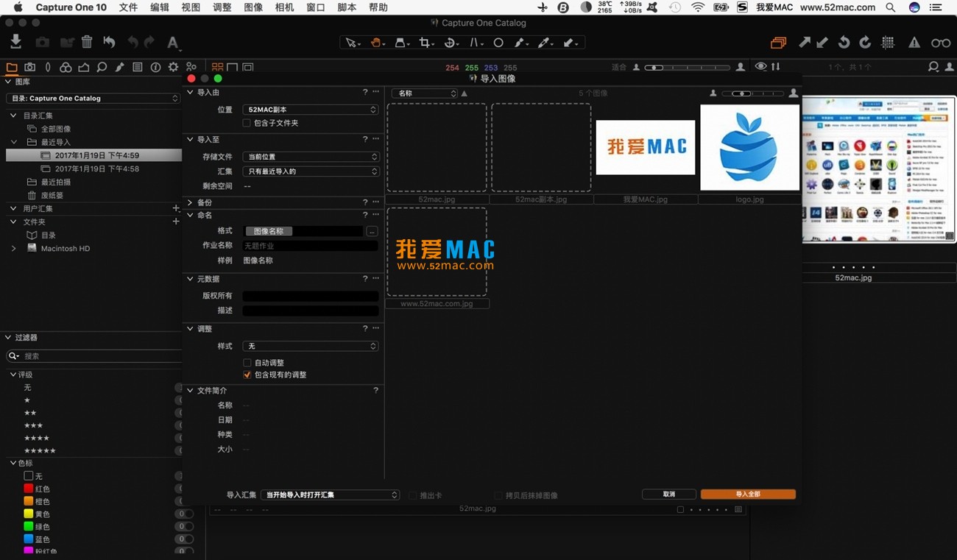Click the 搜索 filter search field
Image resolution: width=957 pixels, height=560 pixels.
tap(93, 355)
